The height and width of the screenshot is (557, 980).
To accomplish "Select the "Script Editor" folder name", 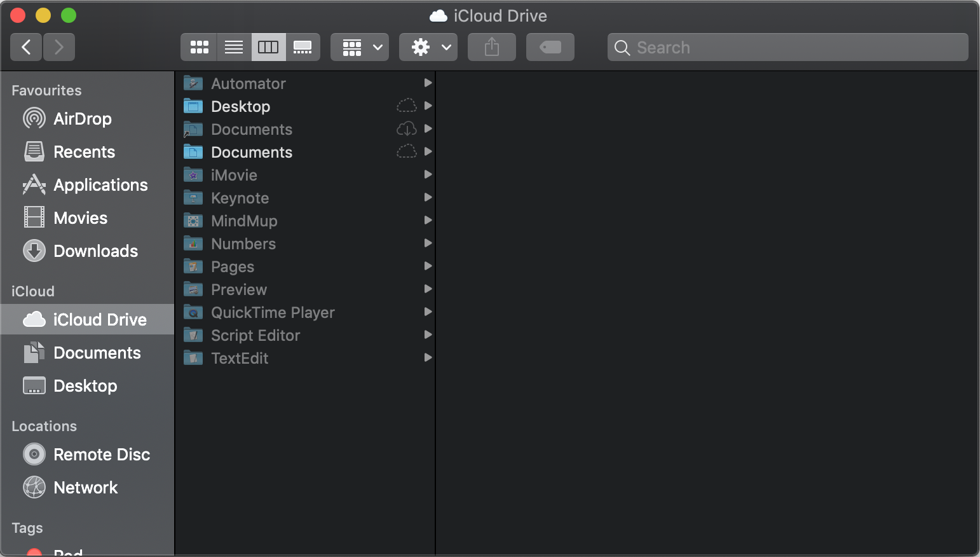I will (x=255, y=335).
